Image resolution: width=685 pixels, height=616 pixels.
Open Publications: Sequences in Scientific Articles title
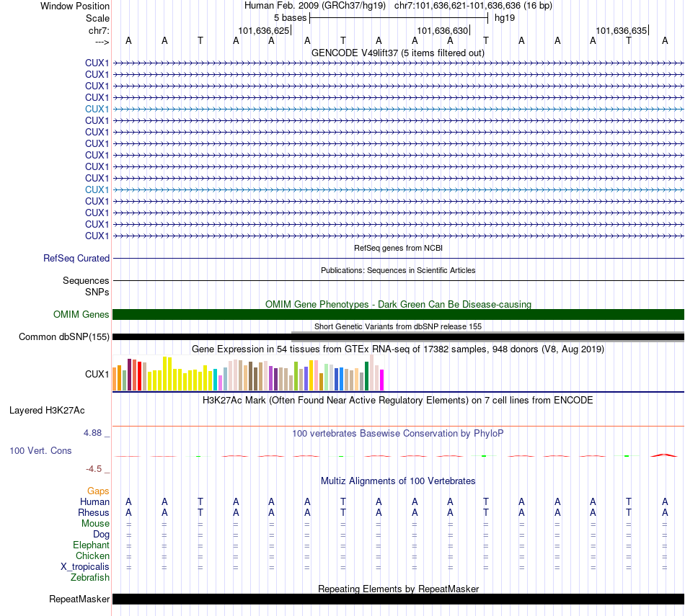point(398,270)
